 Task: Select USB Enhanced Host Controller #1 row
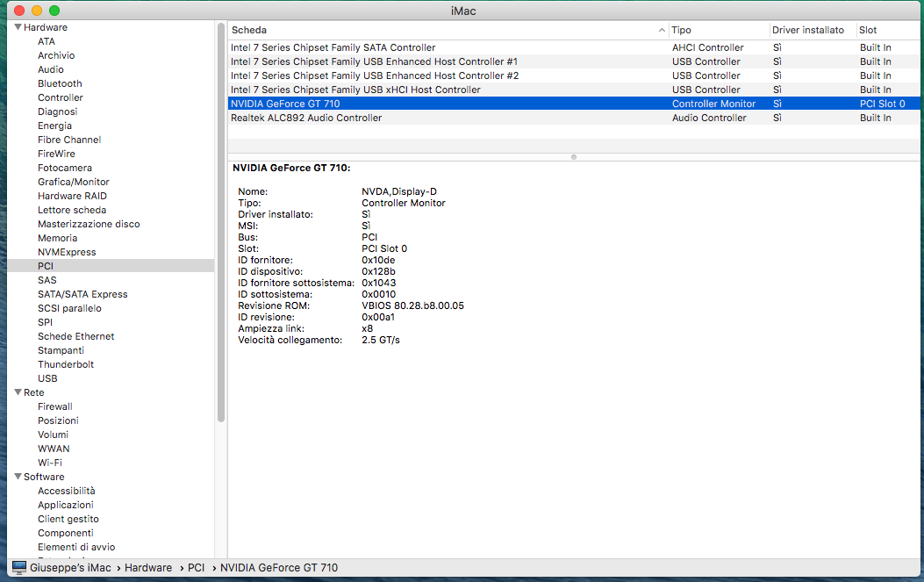[x=574, y=62]
